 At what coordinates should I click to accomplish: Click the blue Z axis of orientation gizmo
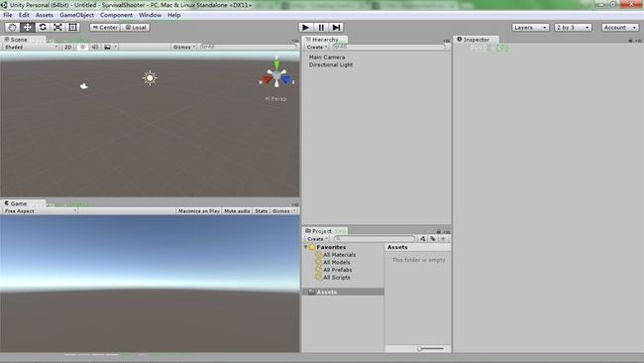click(x=286, y=79)
